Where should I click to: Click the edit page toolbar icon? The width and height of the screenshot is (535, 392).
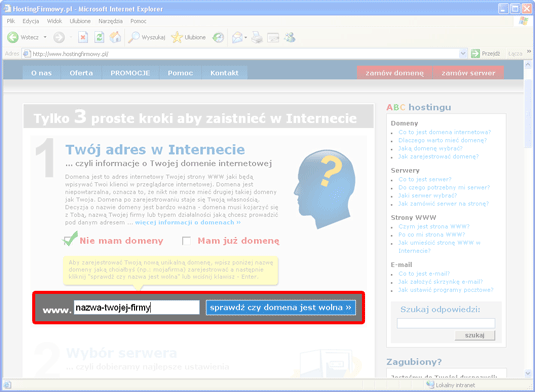click(x=273, y=37)
